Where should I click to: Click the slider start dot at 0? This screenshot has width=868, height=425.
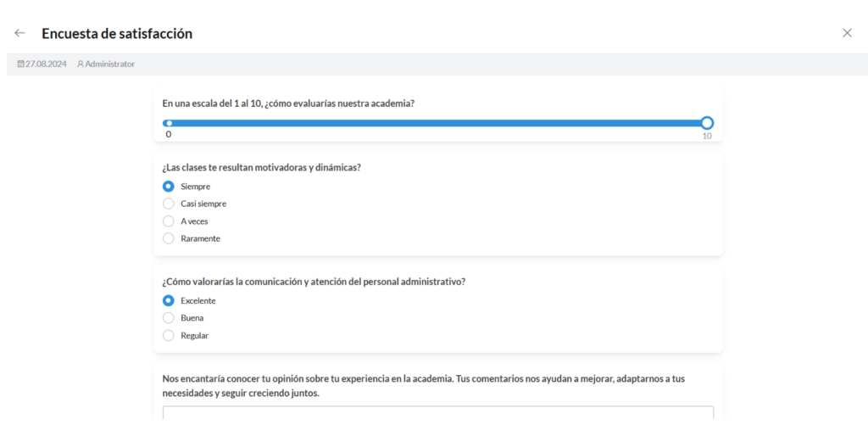click(169, 123)
